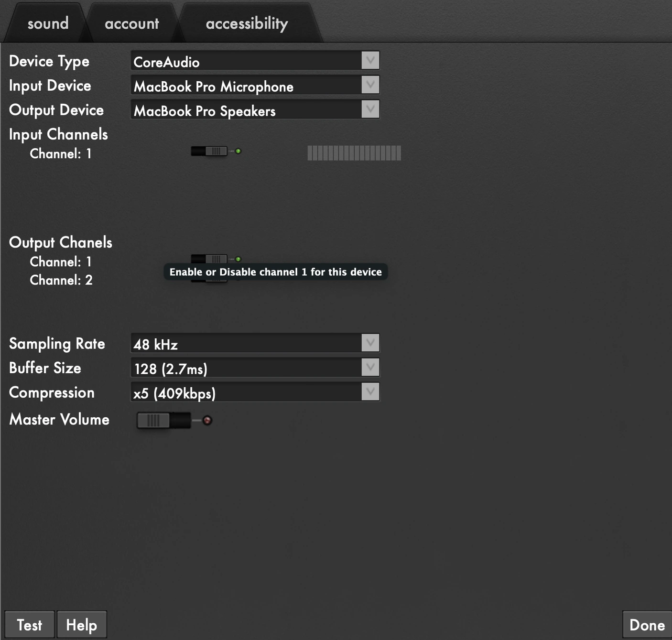Image resolution: width=672 pixels, height=640 pixels.
Task: Open the Compression dropdown showing x5 (409kbps)
Action: pos(255,392)
